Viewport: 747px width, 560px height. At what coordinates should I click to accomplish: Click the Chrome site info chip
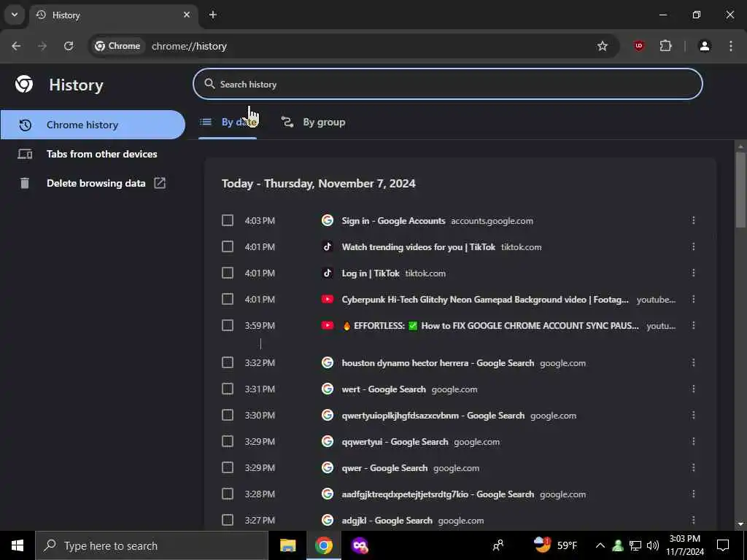117,46
